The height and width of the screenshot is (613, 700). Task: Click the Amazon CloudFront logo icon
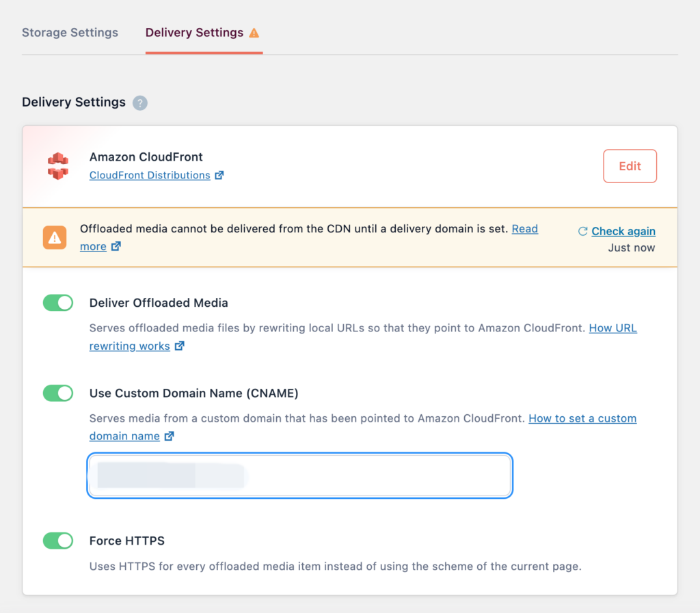click(x=58, y=166)
